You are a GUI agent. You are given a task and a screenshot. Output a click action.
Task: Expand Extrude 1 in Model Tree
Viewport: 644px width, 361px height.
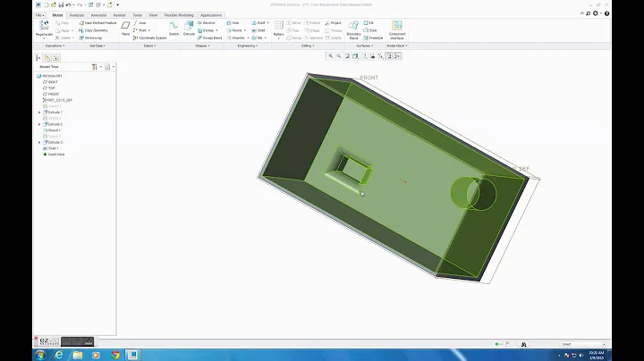coord(39,112)
